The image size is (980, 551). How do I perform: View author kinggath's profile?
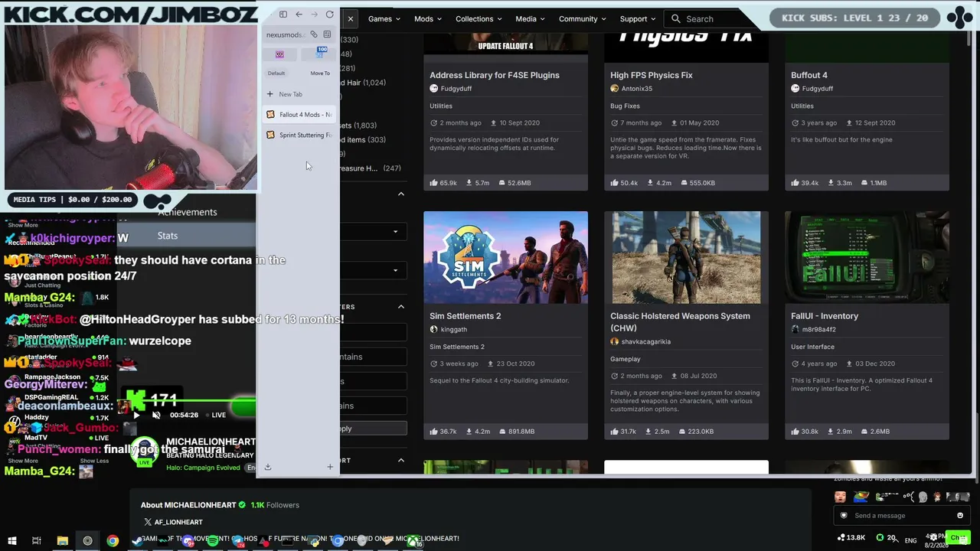pyautogui.click(x=454, y=330)
